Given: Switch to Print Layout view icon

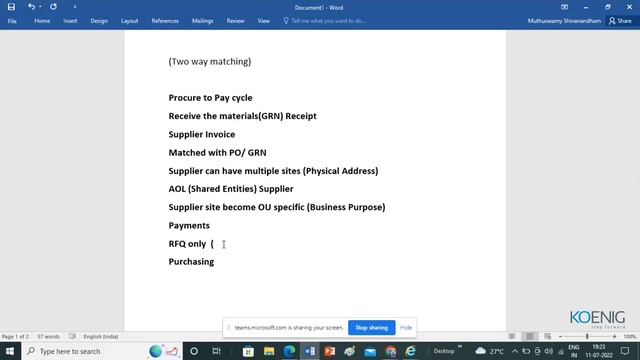Looking at the screenshot, I should pos(530,336).
